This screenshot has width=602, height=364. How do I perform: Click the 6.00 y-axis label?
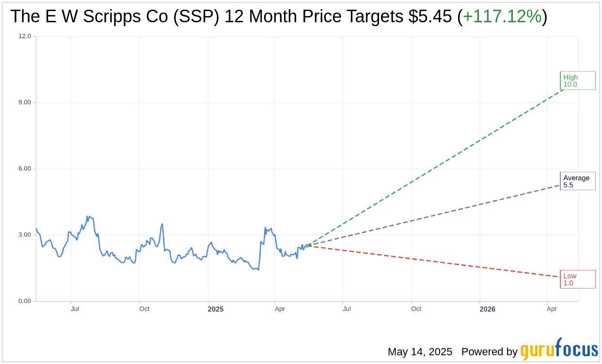pos(25,169)
